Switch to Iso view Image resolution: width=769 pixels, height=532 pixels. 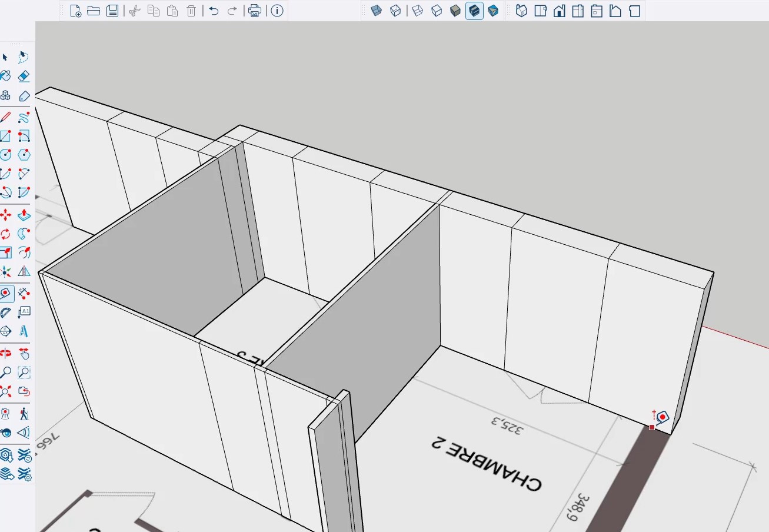pyautogui.click(x=521, y=11)
